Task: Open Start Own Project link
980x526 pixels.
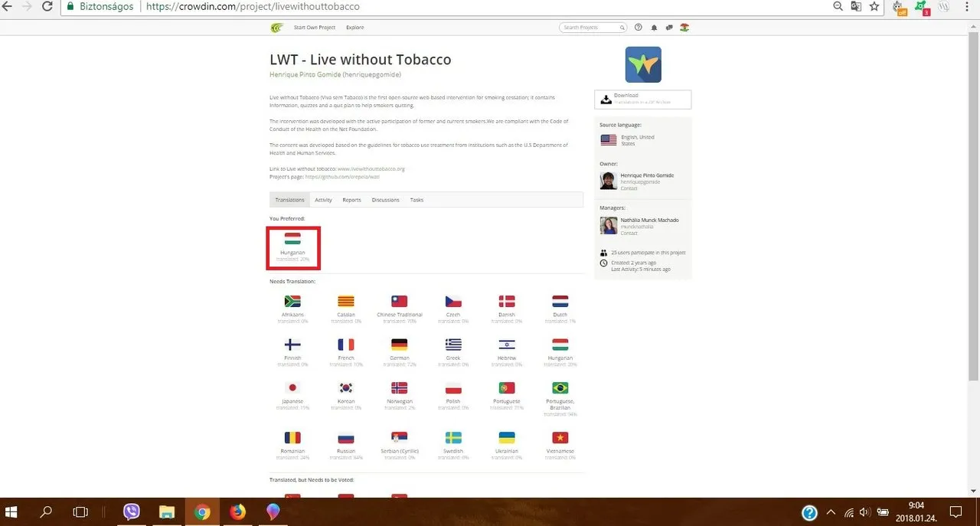Action: point(315,28)
